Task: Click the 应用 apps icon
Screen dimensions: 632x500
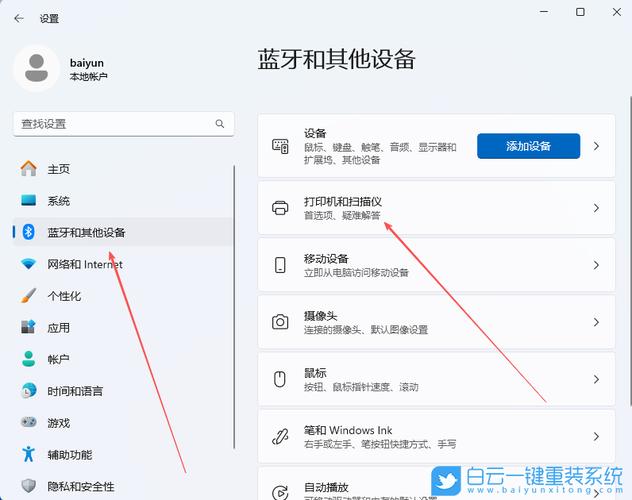Action: pos(28,327)
